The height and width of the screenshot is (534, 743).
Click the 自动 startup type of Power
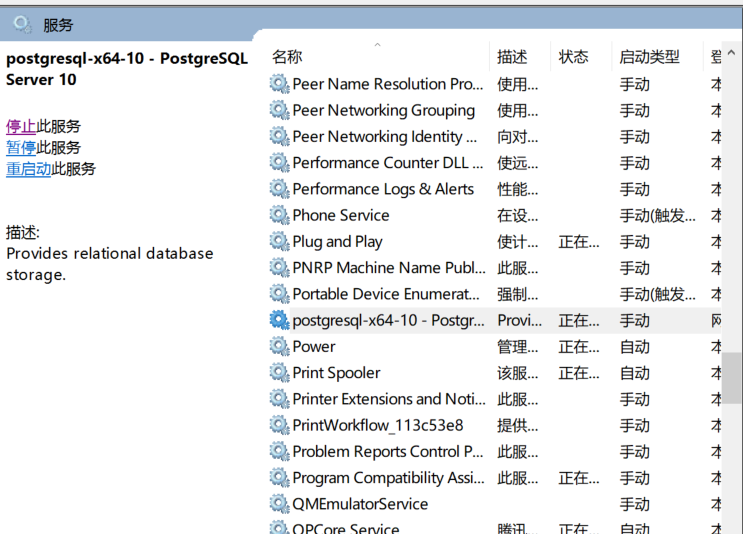click(635, 347)
